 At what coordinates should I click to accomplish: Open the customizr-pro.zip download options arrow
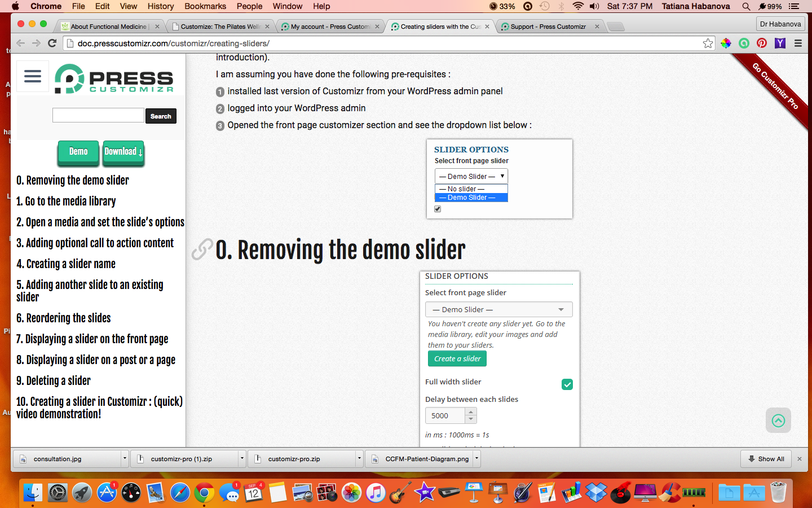(x=359, y=459)
